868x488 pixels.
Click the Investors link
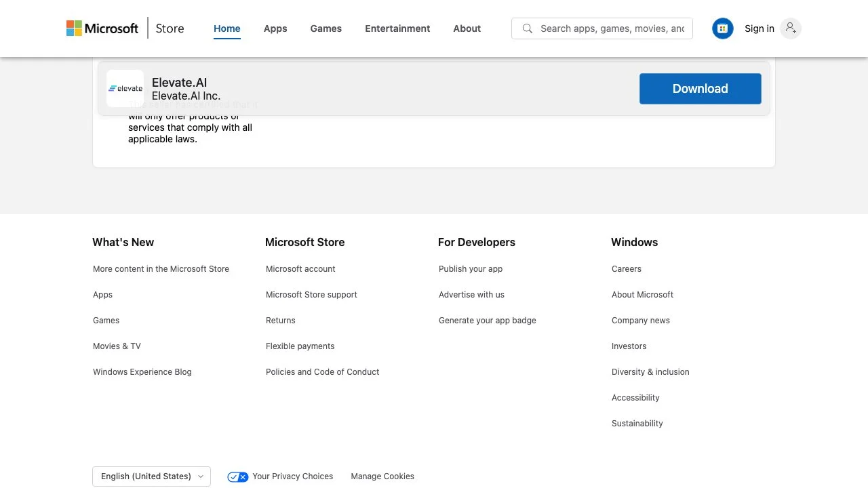[629, 346]
